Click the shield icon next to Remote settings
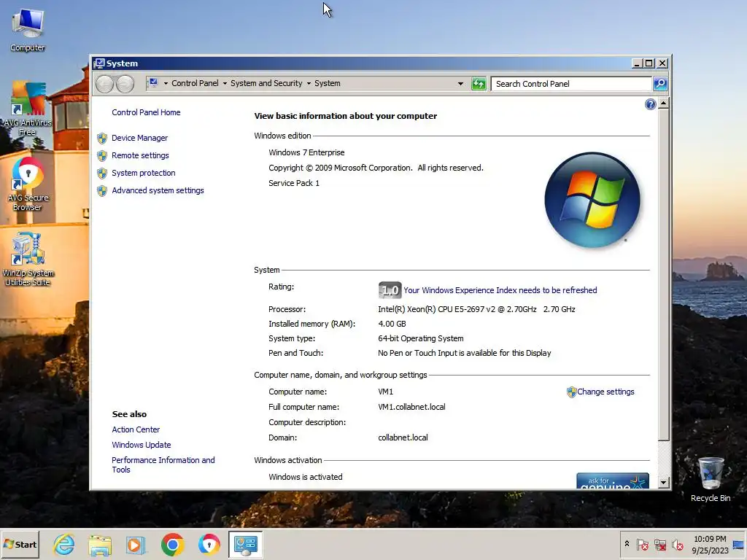 pyautogui.click(x=102, y=156)
